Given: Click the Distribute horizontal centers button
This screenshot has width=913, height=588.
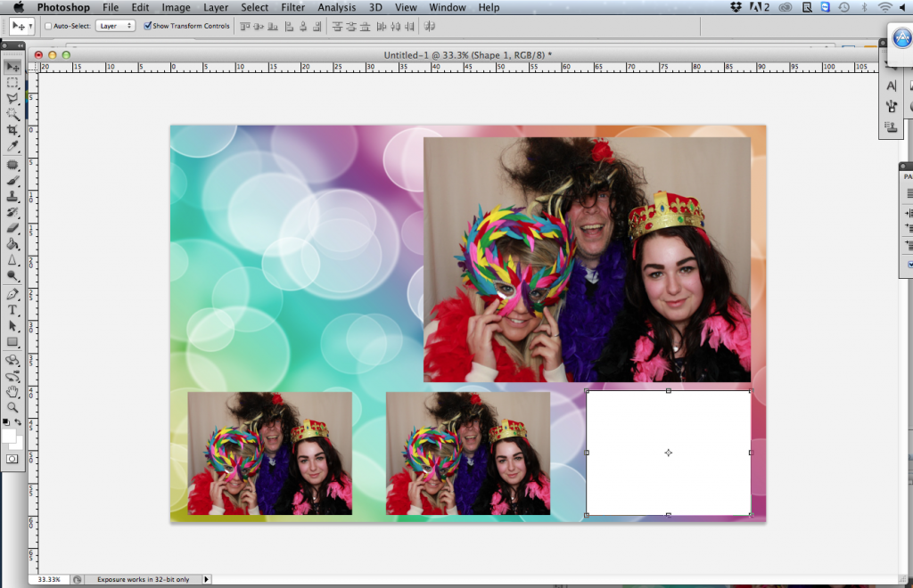Looking at the screenshot, I should tap(396, 26).
